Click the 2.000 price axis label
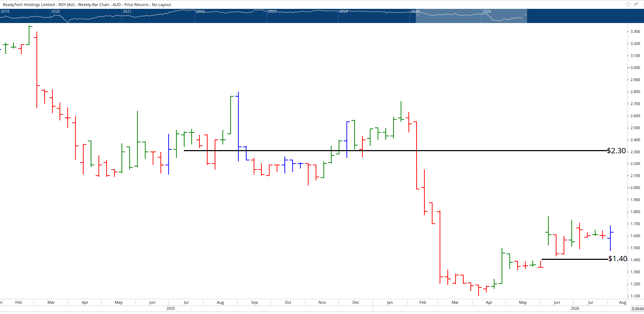This screenshot has height=314, width=644. [x=635, y=188]
